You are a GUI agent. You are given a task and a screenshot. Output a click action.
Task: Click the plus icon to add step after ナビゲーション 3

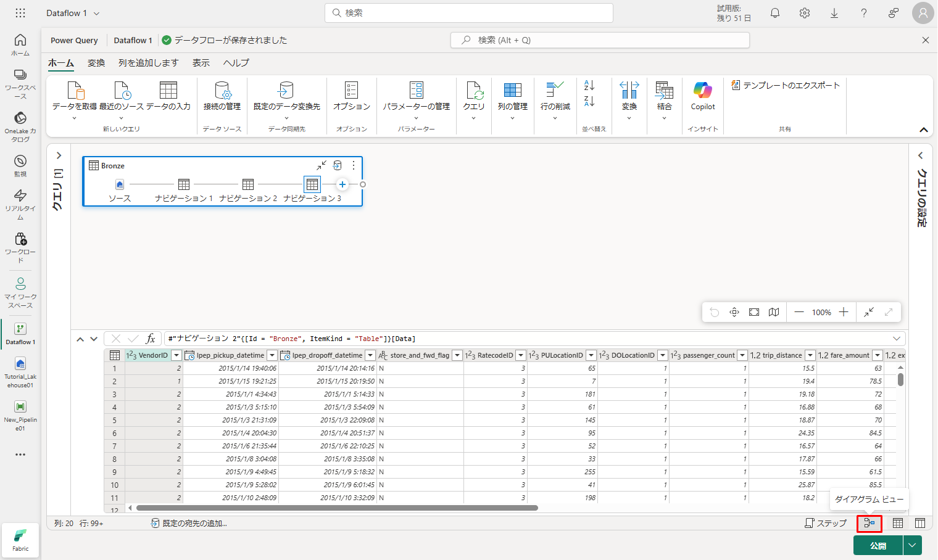click(x=342, y=184)
